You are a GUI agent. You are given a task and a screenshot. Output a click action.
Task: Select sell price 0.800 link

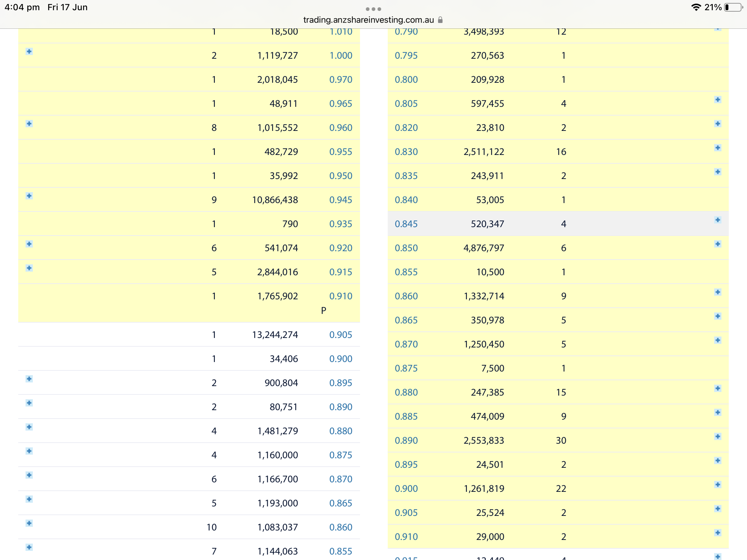coord(406,79)
